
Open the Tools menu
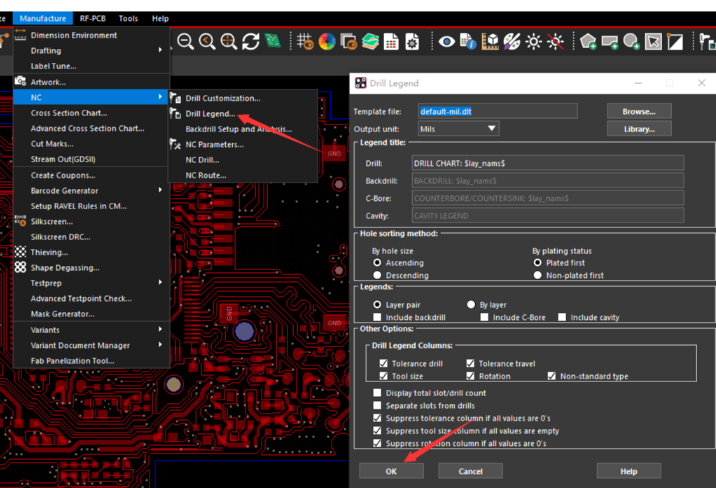(128, 18)
